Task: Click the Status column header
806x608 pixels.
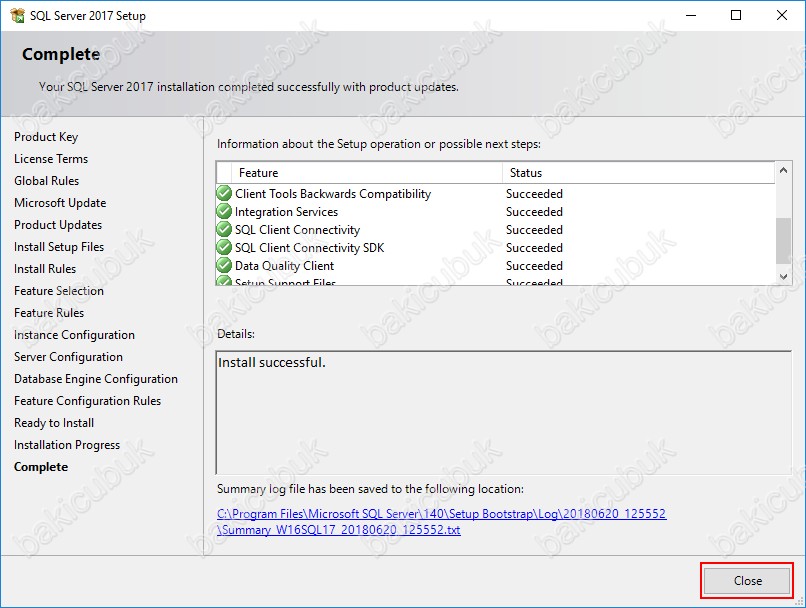Action: pyautogui.click(x=638, y=173)
